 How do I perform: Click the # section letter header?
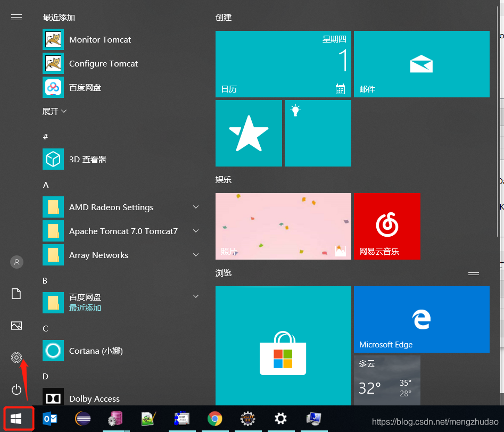[x=46, y=137]
